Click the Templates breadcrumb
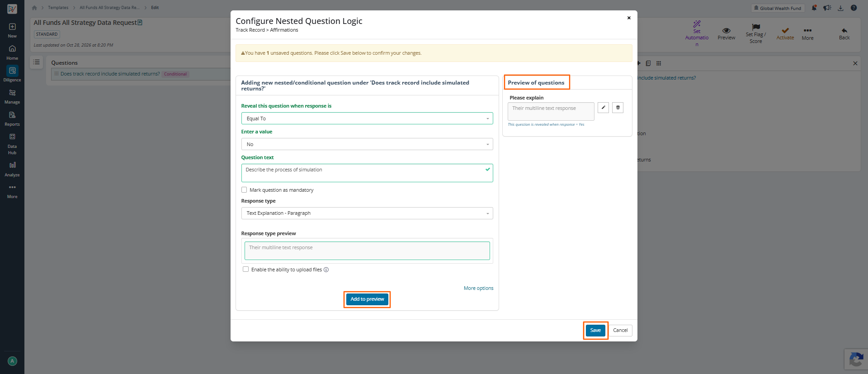The height and width of the screenshot is (374, 868). tap(58, 8)
